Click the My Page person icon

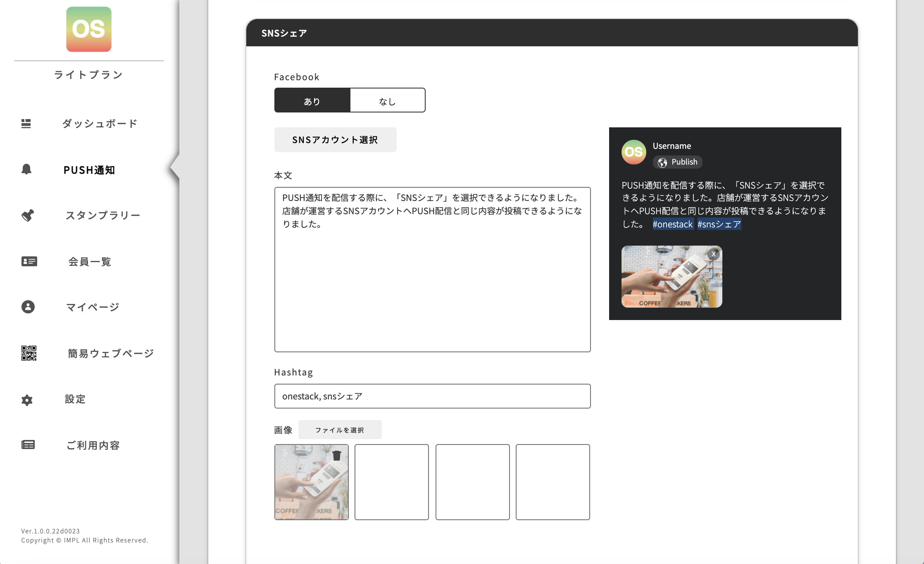(28, 307)
